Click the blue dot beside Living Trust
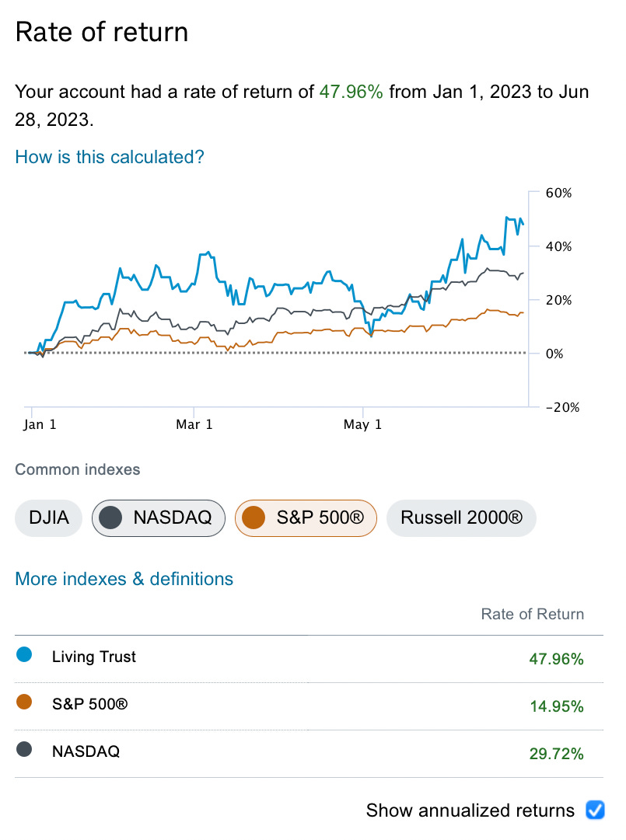Image resolution: width=626 pixels, height=840 pixels. coord(24,656)
